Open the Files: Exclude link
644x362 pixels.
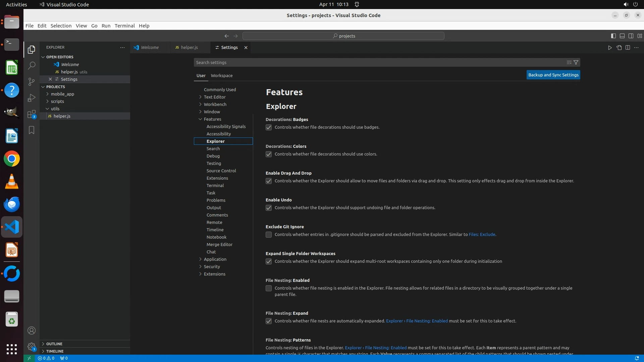click(x=482, y=234)
